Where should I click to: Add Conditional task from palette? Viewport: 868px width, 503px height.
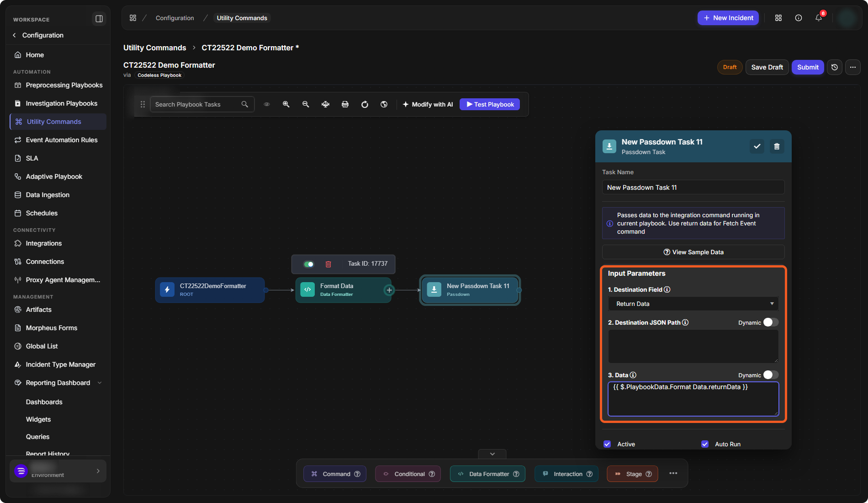(x=408, y=474)
